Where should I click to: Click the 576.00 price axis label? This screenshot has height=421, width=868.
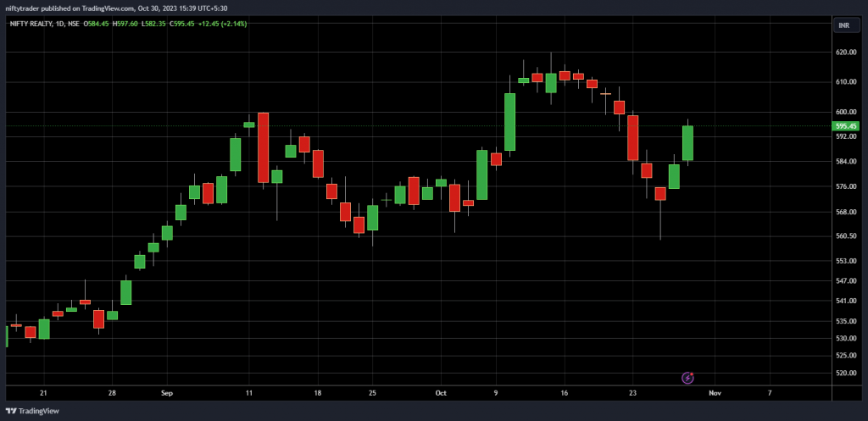pyautogui.click(x=848, y=186)
